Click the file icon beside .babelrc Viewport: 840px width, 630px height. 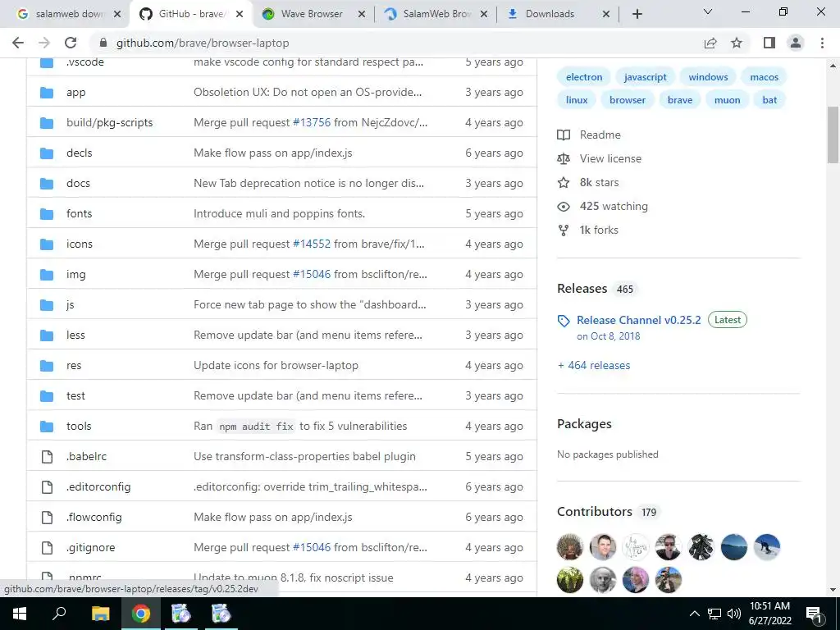pos(47,456)
